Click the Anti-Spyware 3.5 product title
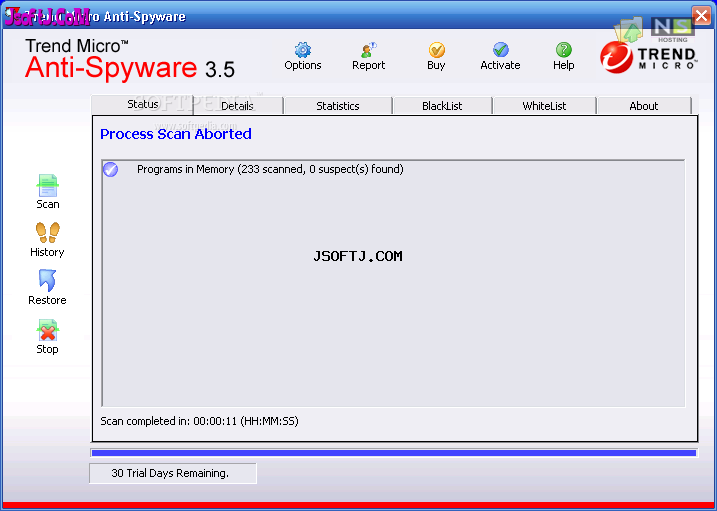 point(130,69)
